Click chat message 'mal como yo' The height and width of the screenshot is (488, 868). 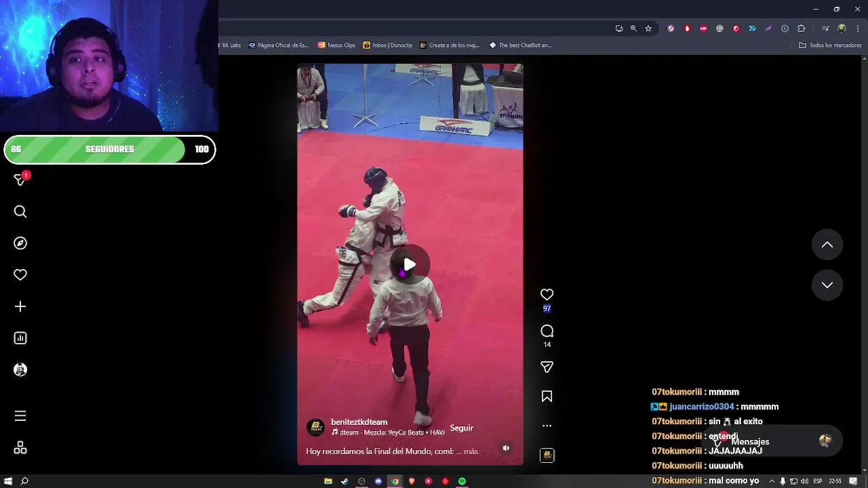(734, 481)
